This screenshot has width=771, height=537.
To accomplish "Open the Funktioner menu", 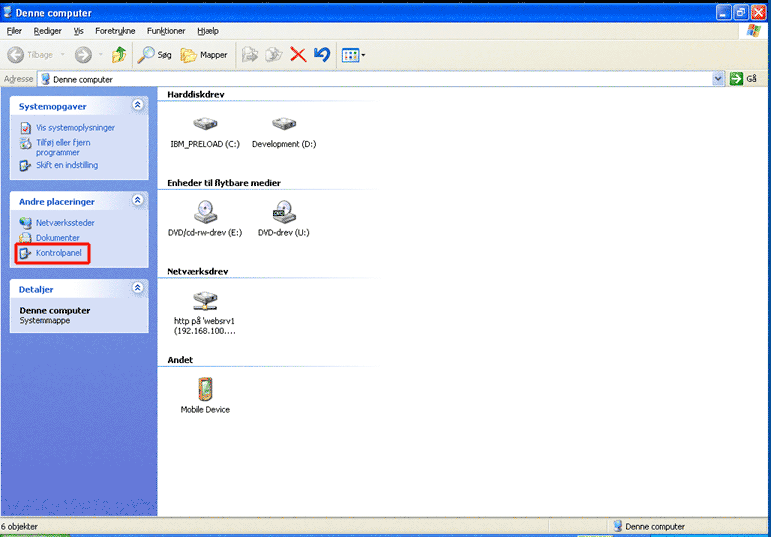I will [x=166, y=30].
